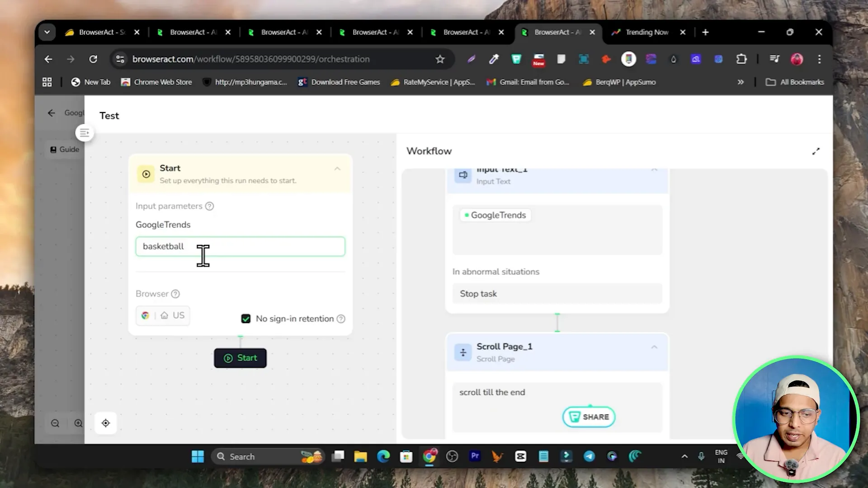Select the Input Text_1 node icon
The width and height of the screenshot is (868, 488).
pyautogui.click(x=463, y=175)
